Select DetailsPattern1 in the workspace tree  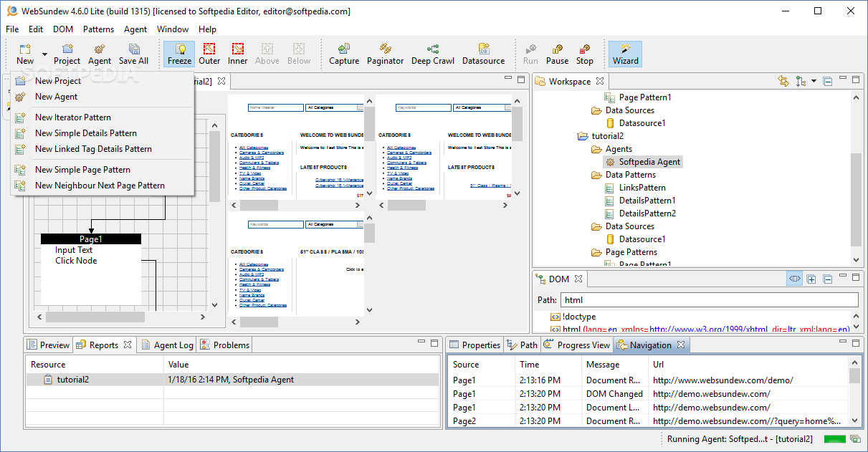(647, 201)
